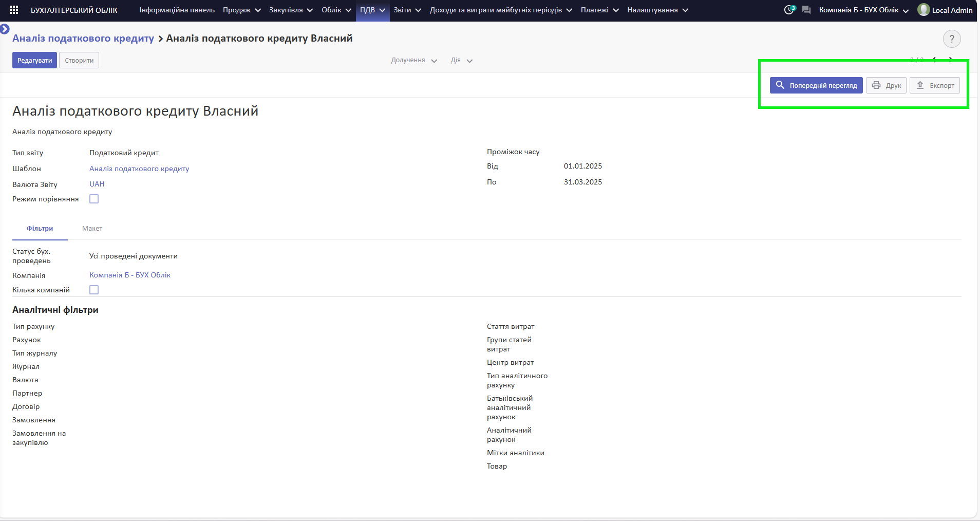
Task: Click the По date 31.03.2025
Action: pos(583,182)
